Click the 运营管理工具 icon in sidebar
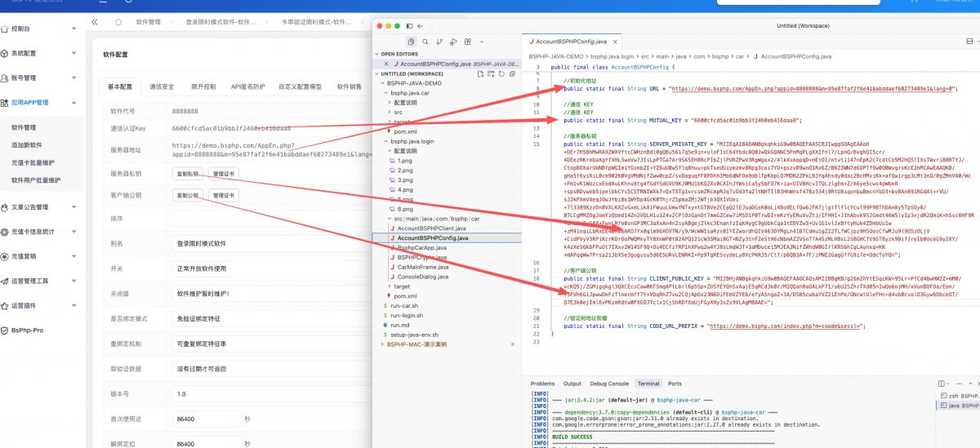The image size is (980, 448). (x=4, y=281)
